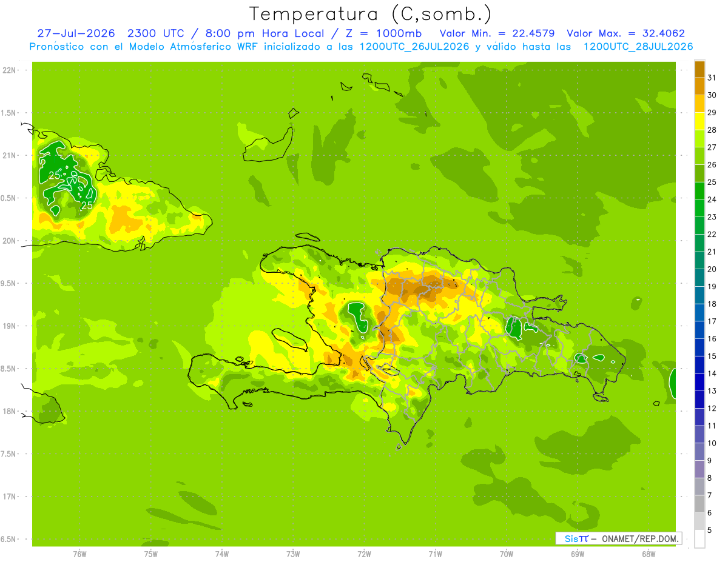The width and height of the screenshot is (728, 562).
Task: Click the legend color between 8 and 9
Action: click(699, 469)
